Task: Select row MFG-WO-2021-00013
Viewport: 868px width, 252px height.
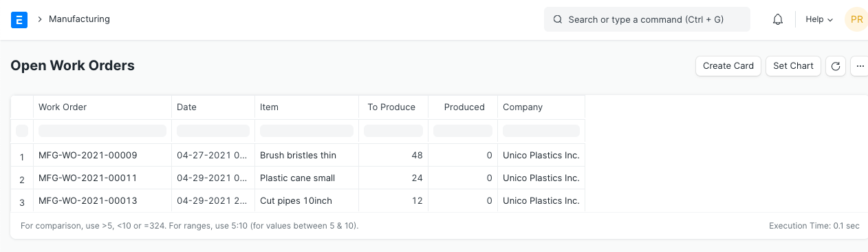Action: point(298,201)
